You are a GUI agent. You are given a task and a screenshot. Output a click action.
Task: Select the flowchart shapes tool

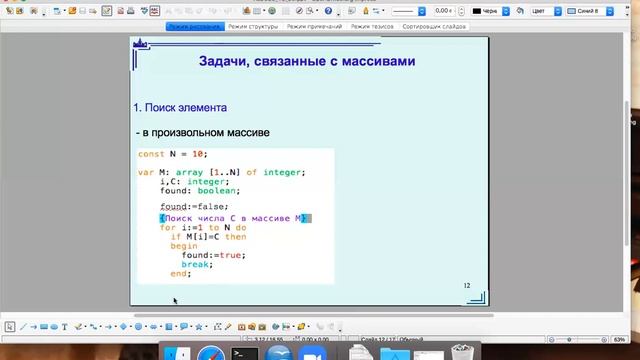point(169,327)
